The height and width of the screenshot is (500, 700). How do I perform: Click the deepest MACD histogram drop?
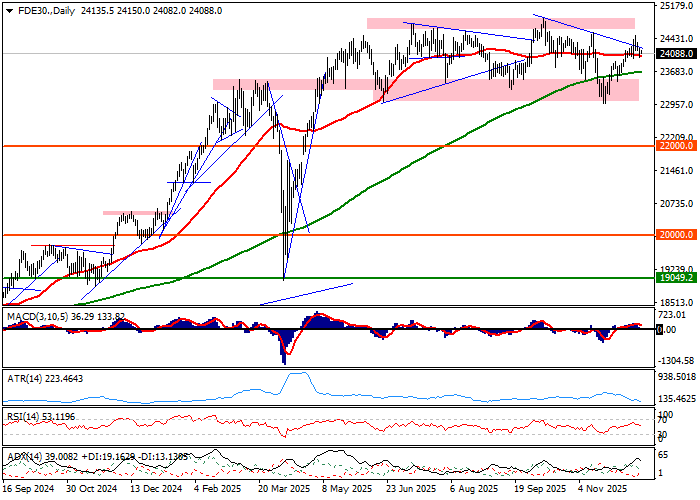(284, 350)
